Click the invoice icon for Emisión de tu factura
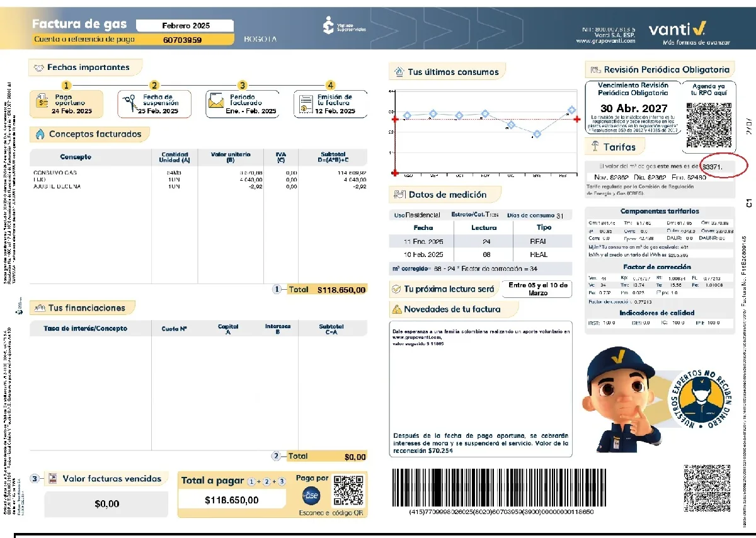756x538 pixels. [306, 103]
